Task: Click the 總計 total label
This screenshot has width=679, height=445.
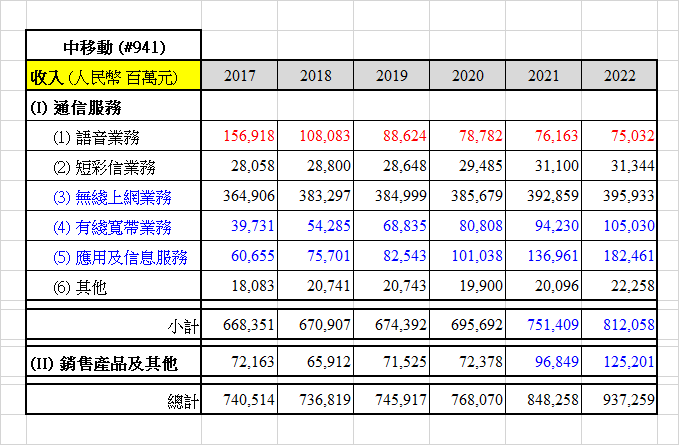Action: (x=183, y=401)
